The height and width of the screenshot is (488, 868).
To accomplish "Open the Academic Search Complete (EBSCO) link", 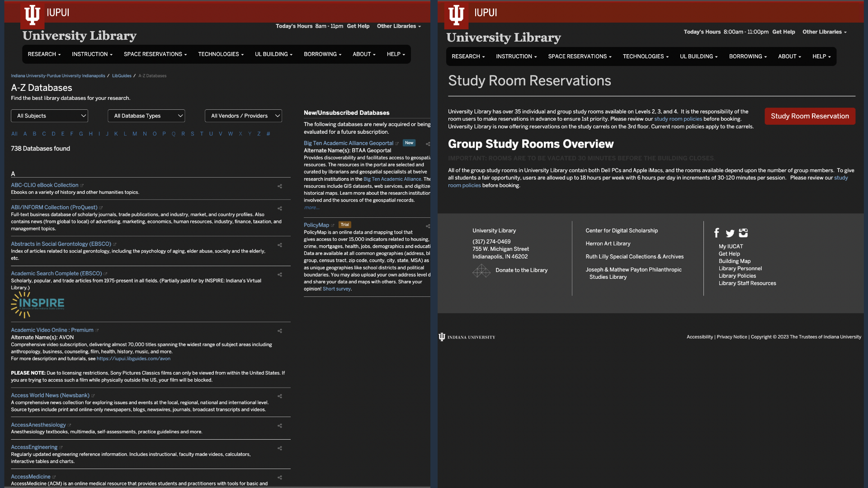I will click(56, 274).
